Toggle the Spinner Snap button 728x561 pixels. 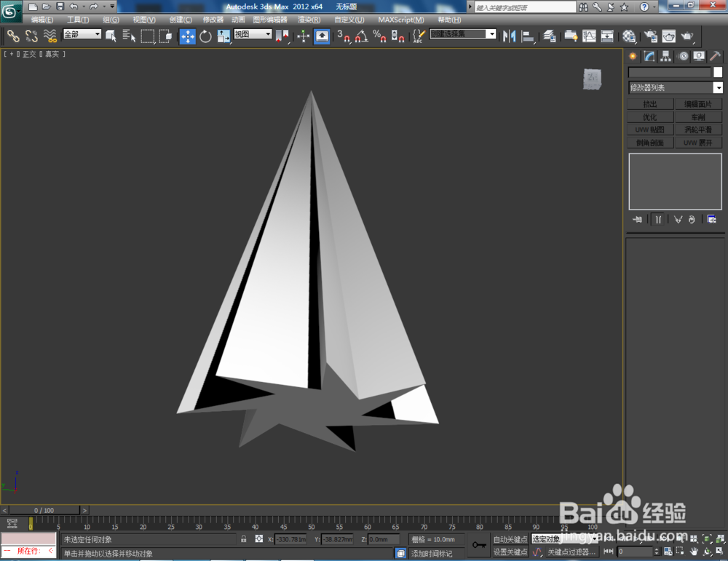click(397, 36)
